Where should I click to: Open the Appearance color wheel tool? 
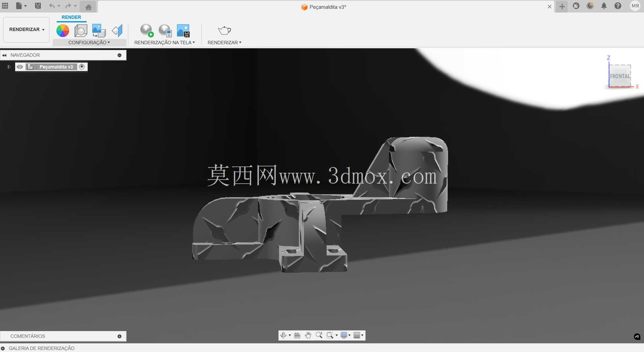(63, 31)
